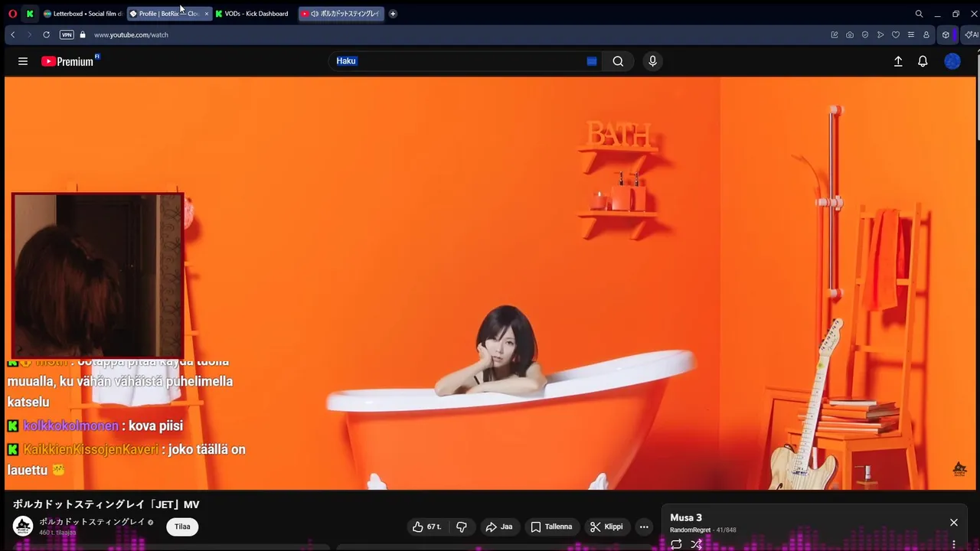Open the Musa 3 playlist title
The height and width of the screenshot is (551, 980).
point(686,518)
